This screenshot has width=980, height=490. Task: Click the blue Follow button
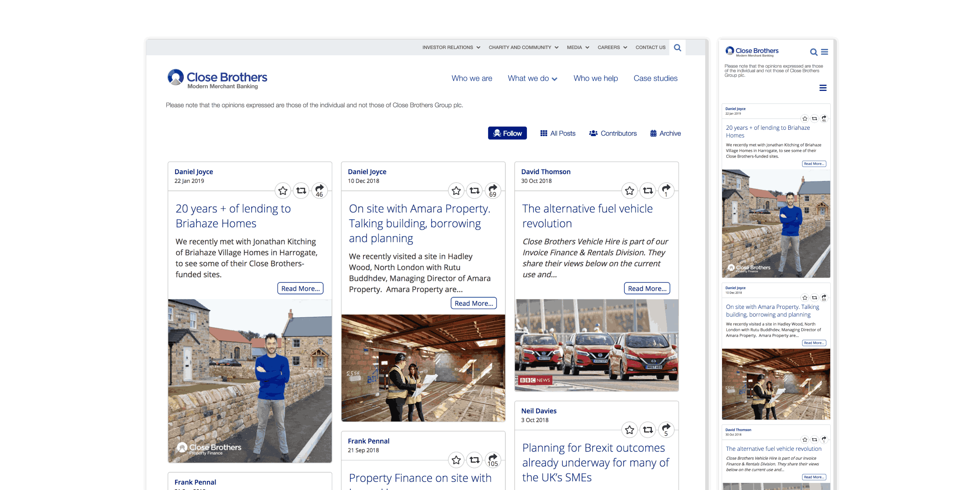point(507,133)
